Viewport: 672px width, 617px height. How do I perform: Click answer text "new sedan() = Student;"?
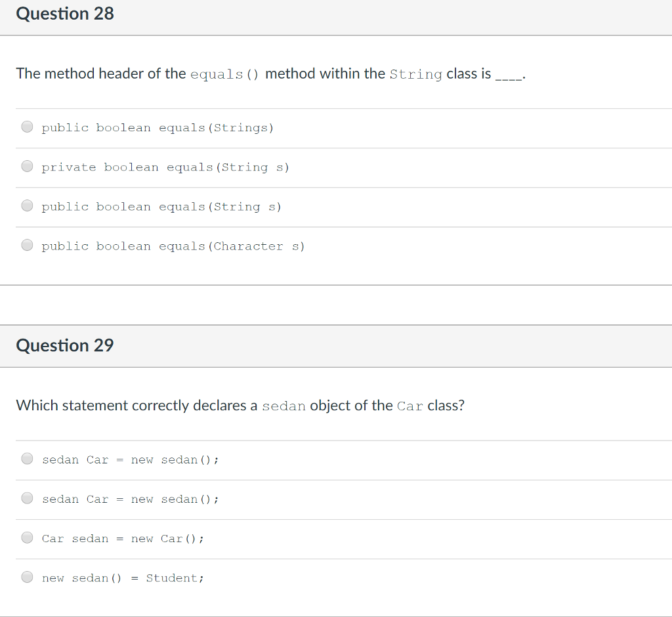tap(122, 578)
